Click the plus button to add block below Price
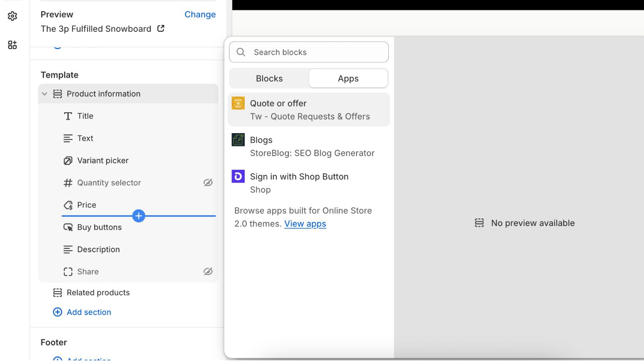 coord(138,216)
